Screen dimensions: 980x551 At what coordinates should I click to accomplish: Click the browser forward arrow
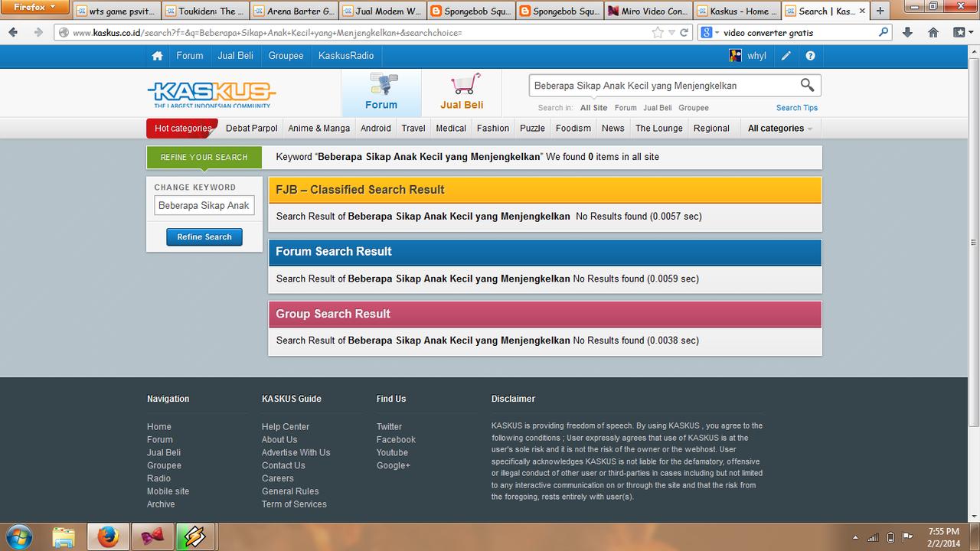(x=38, y=33)
